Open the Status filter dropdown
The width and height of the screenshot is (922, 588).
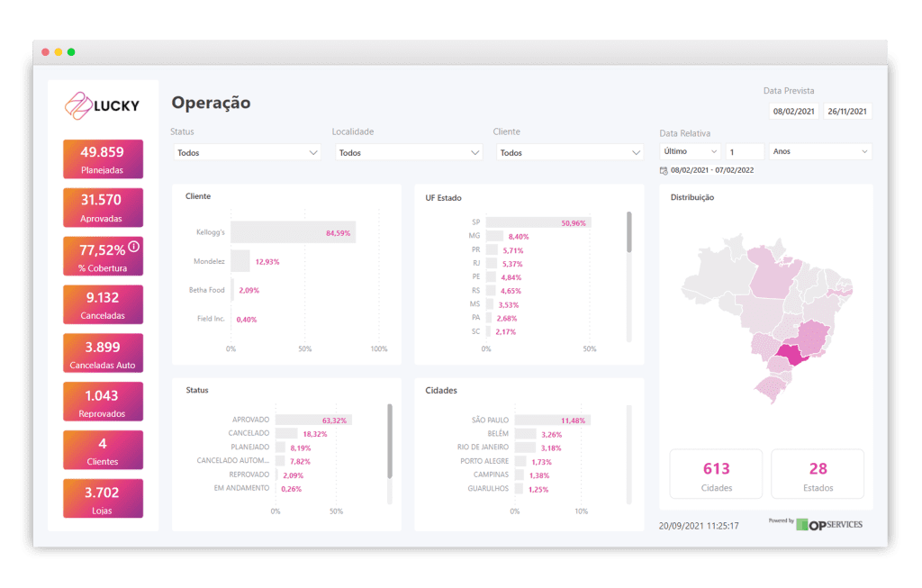pyautogui.click(x=246, y=152)
